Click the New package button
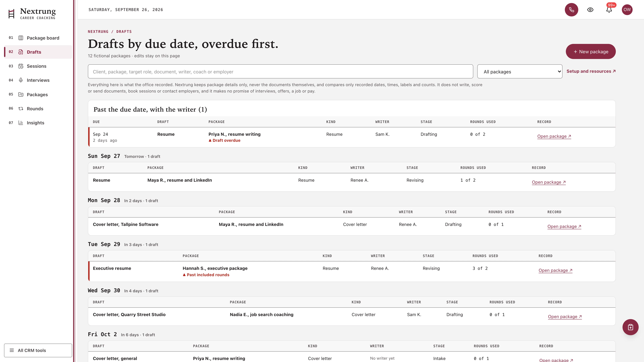Viewport: 644px width, 362px height. [591, 51]
